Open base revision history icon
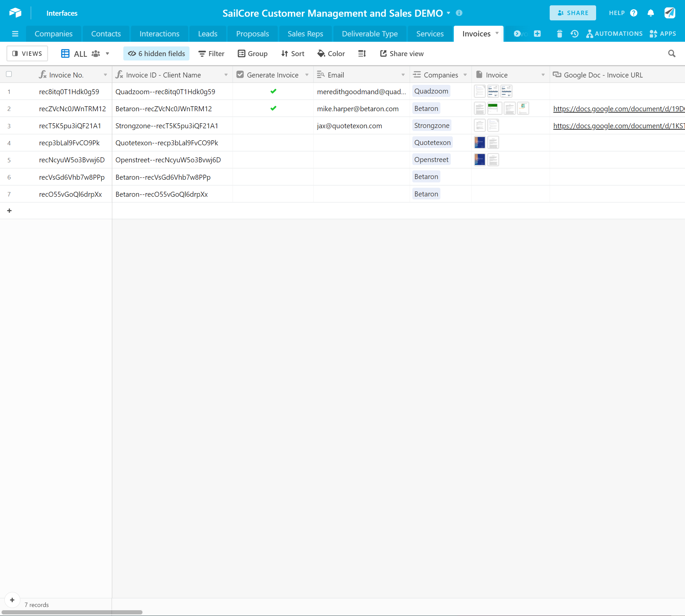This screenshot has height=616, width=685. click(575, 34)
